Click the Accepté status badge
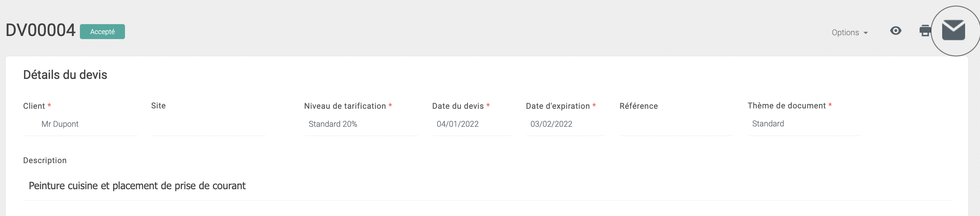This screenshot has width=980, height=216. (102, 31)
